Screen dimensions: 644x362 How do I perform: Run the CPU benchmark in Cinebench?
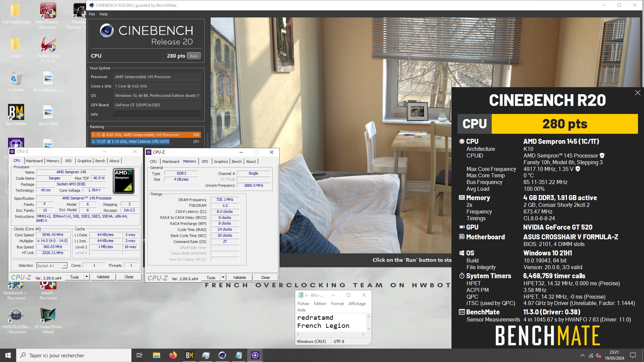pyautogui.click(x=194, y=56)
